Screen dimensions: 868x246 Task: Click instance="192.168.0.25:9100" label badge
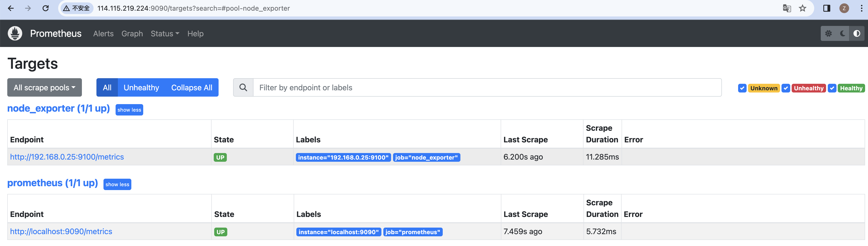click(x=343, y=157)
